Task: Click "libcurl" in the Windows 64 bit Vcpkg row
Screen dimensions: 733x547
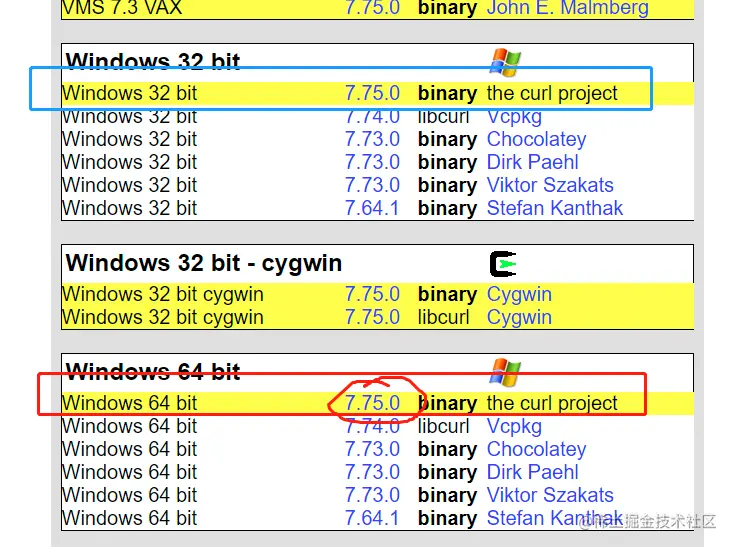Action: coord(443,426)
